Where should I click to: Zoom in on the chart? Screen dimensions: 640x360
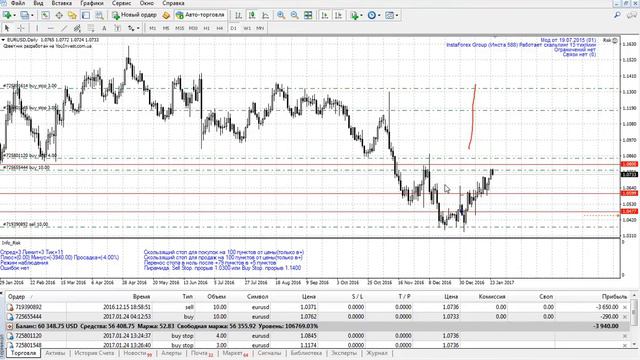(x=281, y=15)
